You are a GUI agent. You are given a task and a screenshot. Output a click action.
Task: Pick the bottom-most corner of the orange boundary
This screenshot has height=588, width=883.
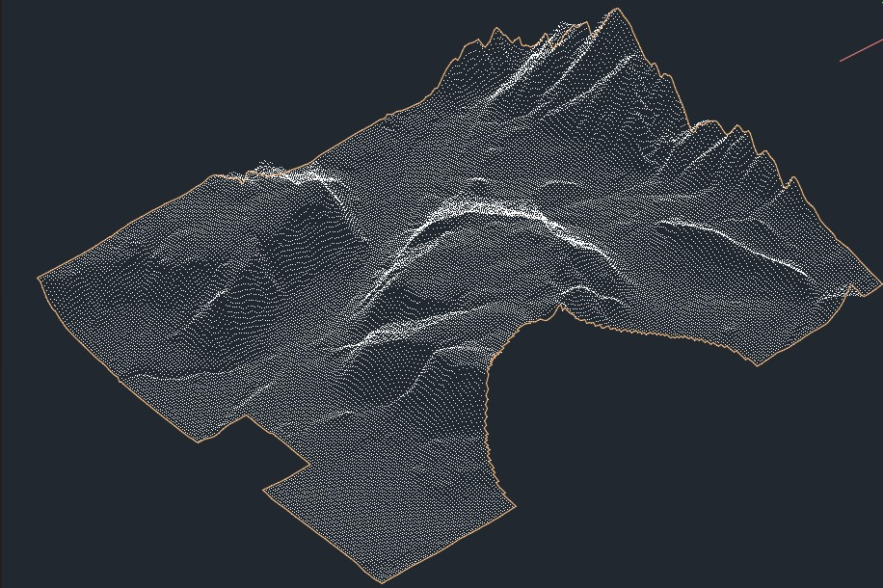click(383, 583)
